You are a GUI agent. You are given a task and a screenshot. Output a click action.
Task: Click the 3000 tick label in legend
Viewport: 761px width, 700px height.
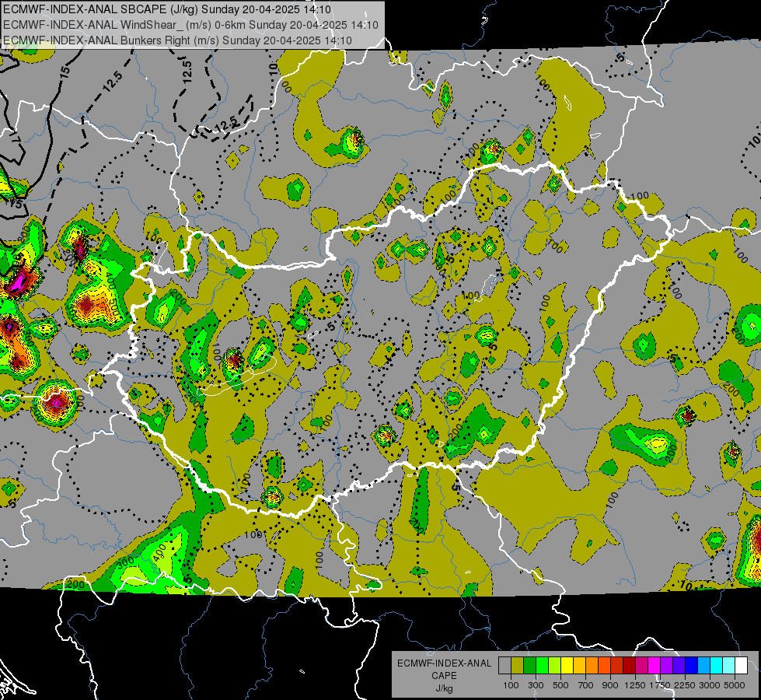point(710,685)
